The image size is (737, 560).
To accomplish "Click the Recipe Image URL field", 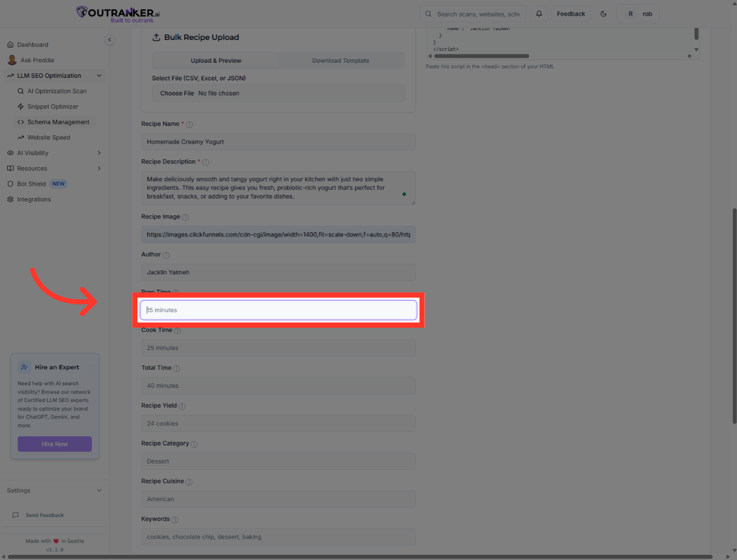I will [278, 235].
